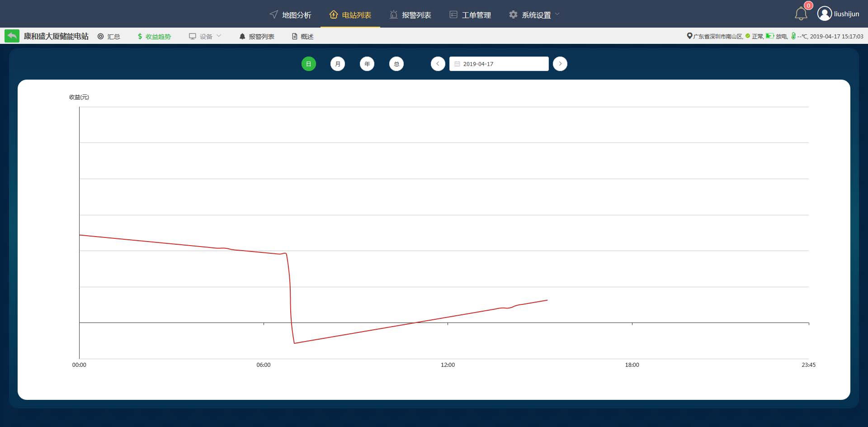
Task: Open the 地图分析 tab
Action: (x=290, y=15)
